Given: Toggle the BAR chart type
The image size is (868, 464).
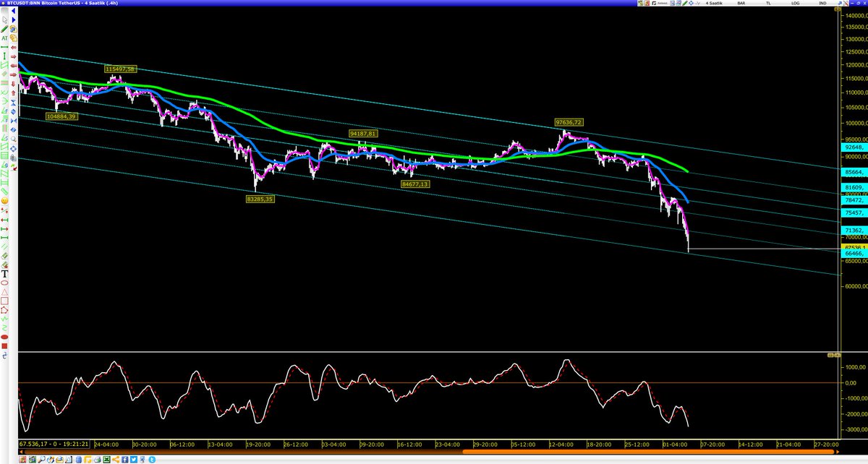Looking at the screenshot, I should coord(741,4).
